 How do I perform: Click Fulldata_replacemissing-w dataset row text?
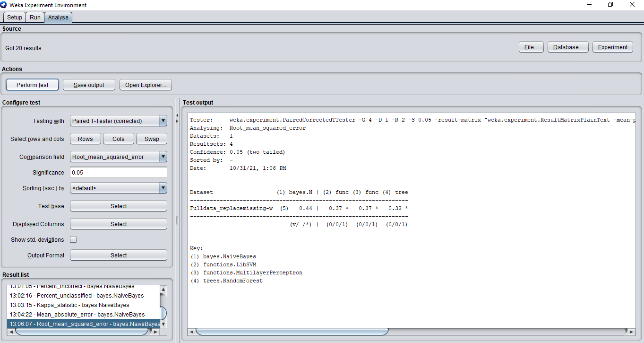(232, 208)
